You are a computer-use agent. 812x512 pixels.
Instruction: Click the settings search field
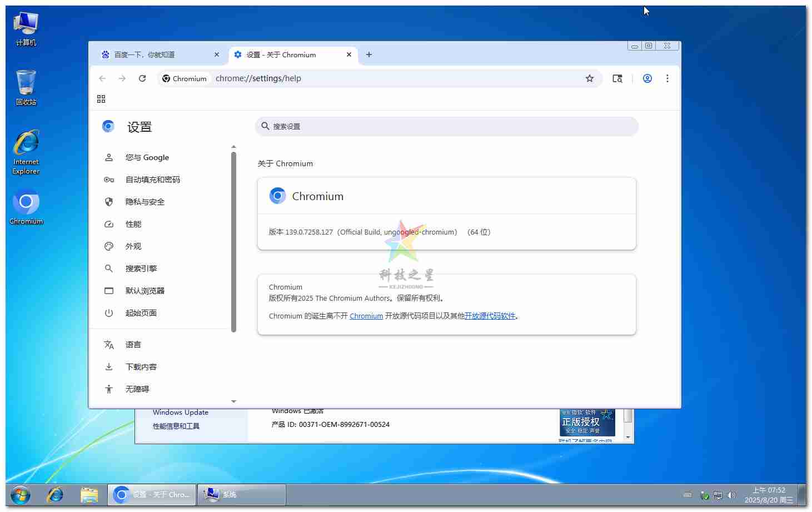click(x=446, y=126)
